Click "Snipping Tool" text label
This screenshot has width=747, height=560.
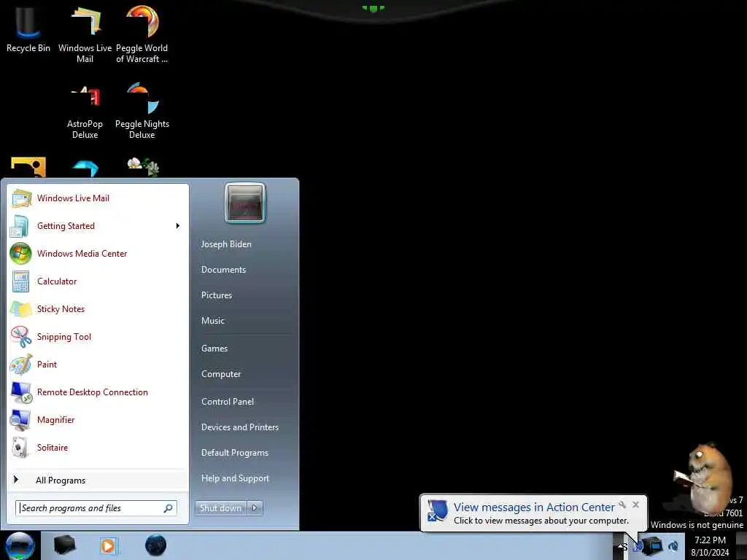coord(64,337)
